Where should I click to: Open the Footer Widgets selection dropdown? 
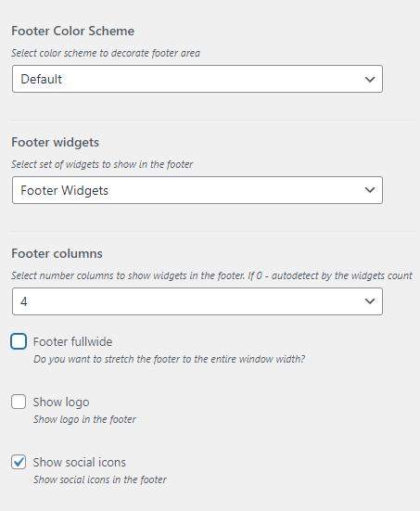pyautogui.click(x=197, y=190)
